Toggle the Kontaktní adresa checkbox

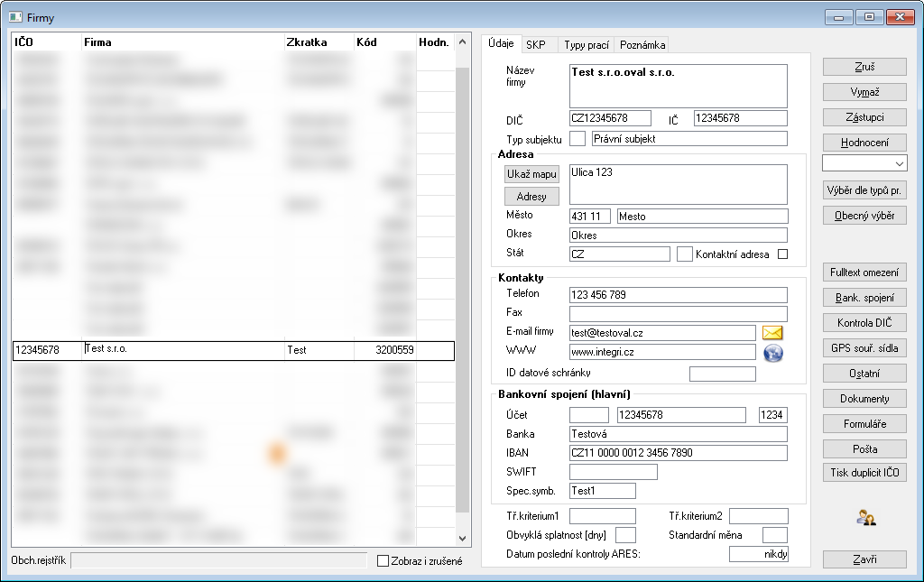coord(782,254)
